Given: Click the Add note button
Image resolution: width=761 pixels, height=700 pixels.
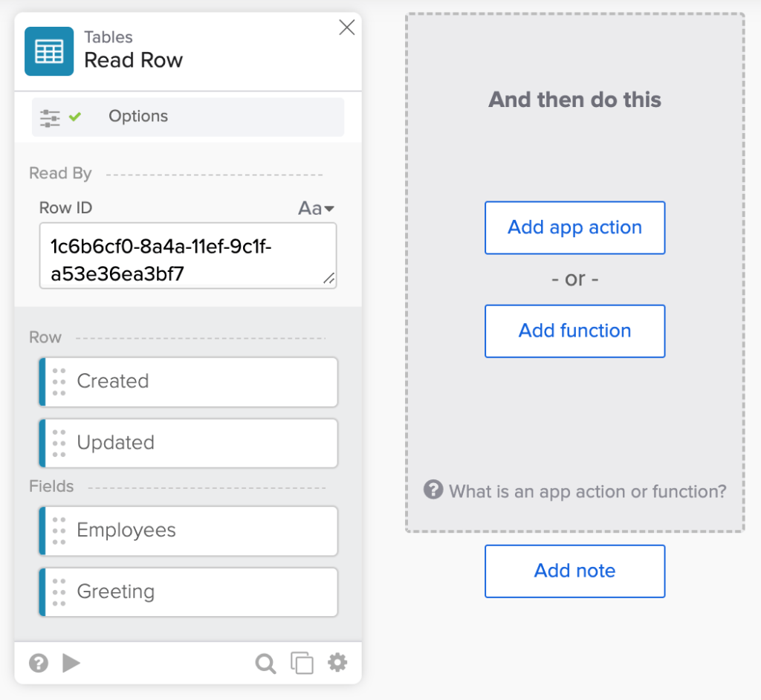Looking at the screenshot, I should [x=574, y=571].
